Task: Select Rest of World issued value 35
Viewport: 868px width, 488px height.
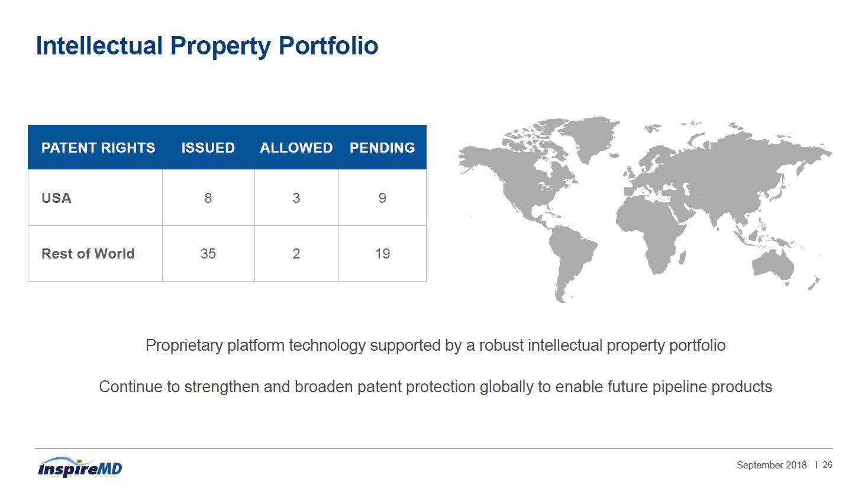Action: (208, 254)
